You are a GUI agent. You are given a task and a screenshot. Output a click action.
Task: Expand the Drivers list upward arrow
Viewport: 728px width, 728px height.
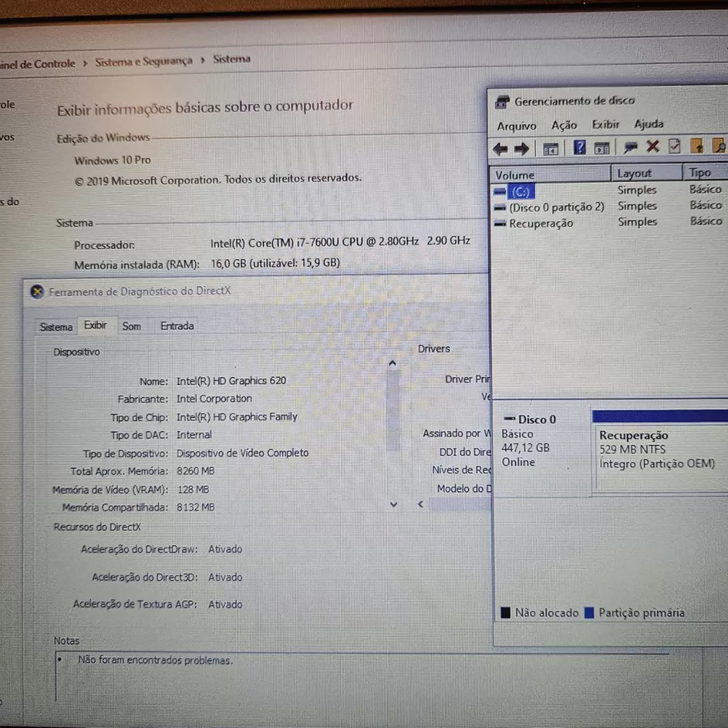click(393, 362)
